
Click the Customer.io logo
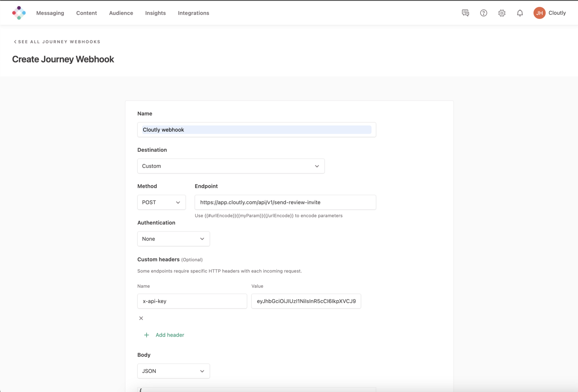(19, 13)
